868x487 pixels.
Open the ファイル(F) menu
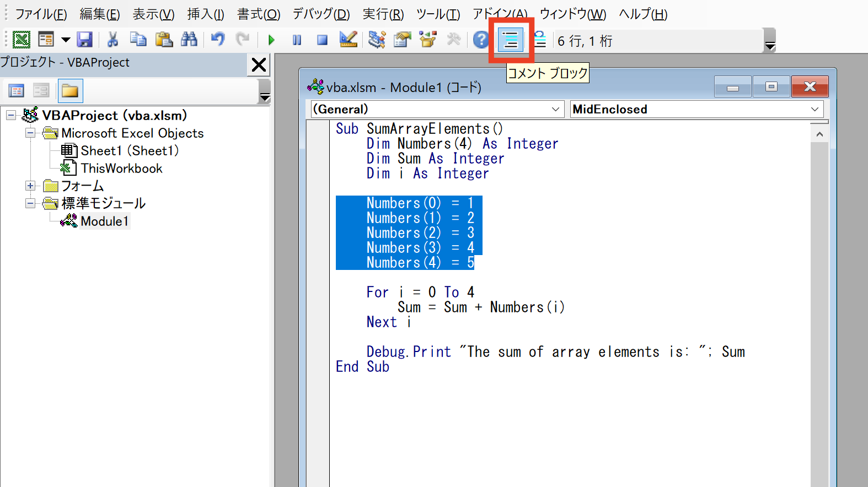(41, 14)
